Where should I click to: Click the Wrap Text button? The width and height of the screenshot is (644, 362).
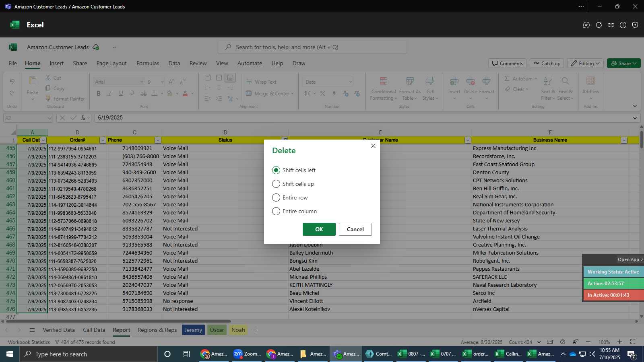(261, 82)
